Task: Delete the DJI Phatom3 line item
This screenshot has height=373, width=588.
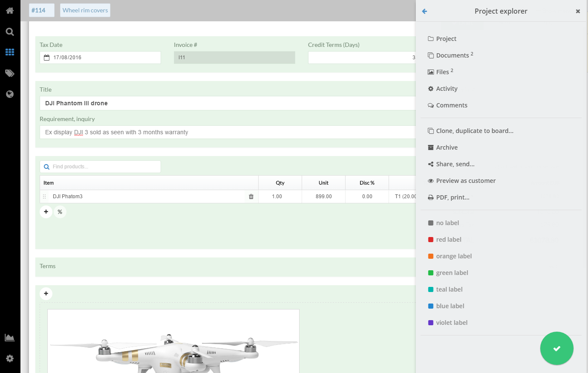Action: [251, 197]
